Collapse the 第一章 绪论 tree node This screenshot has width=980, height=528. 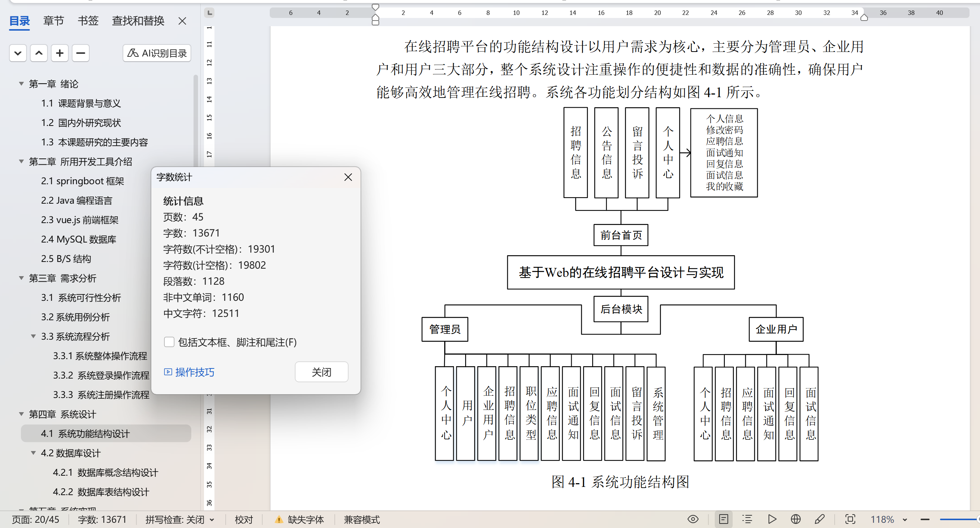(x=21, y=84)
